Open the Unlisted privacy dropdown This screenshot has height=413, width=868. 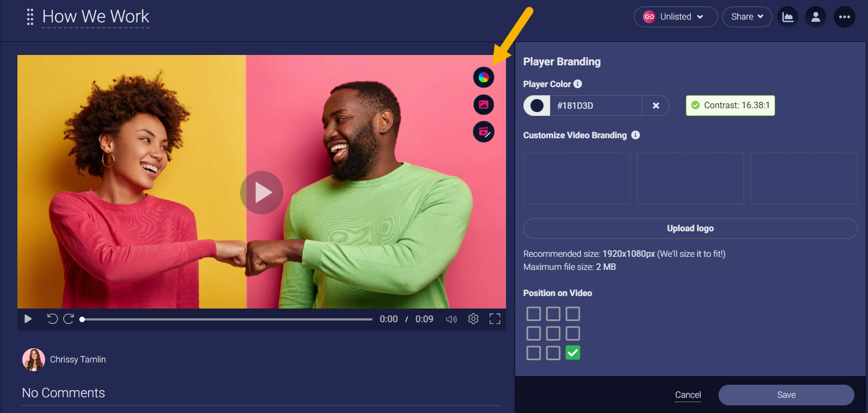pos(676,17)
